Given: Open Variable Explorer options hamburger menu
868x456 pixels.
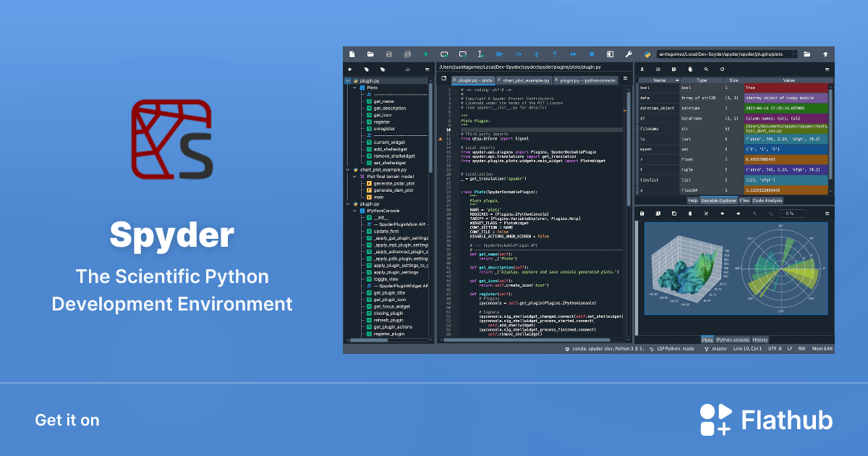Looking at the screenshot, I should pyautogui.click(x=827, y=69).
